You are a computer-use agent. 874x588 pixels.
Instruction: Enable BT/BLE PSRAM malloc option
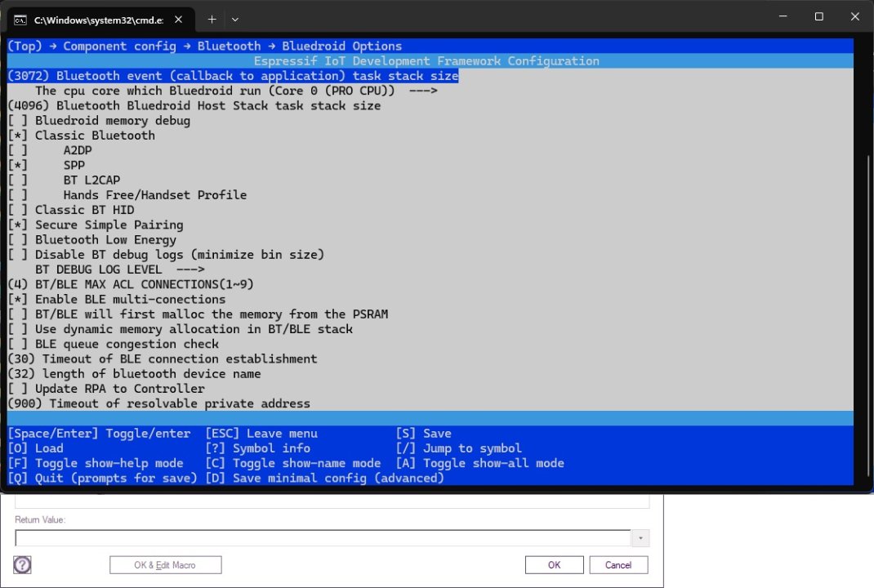(198, 314)
